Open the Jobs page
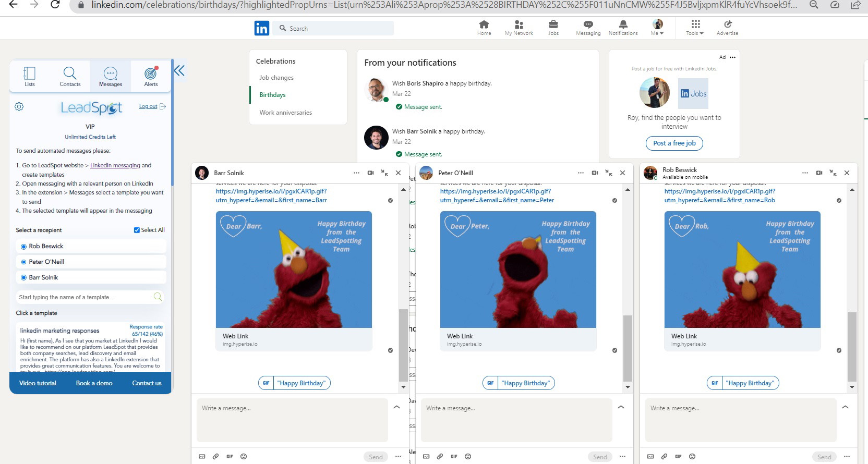 (553, 28)
